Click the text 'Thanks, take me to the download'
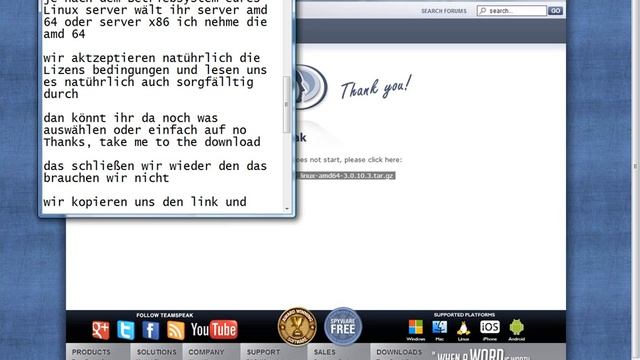Image resolution: width=640 pixels, height=360 pixels. pyautogui.click(x=152, y=142)
